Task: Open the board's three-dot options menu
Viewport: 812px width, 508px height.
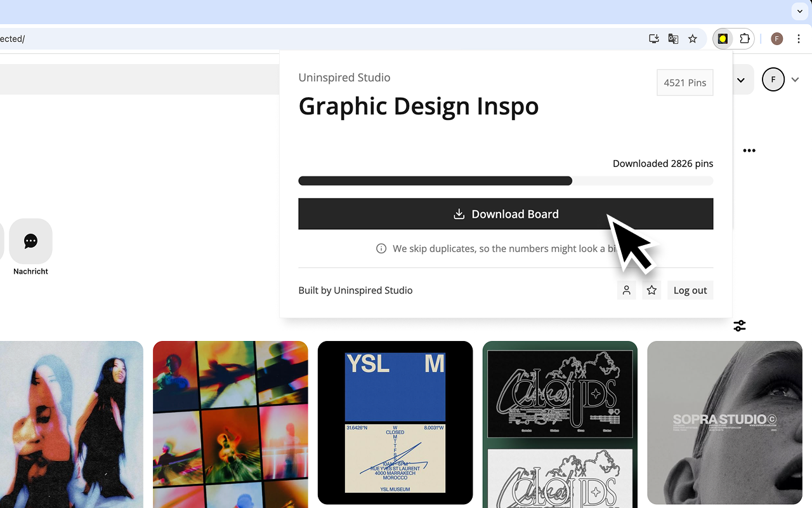Action: pos(749,150)
